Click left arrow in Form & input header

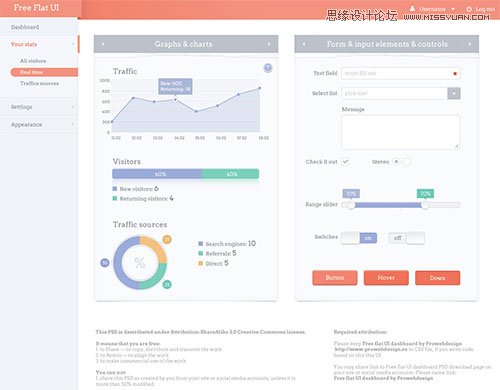click(x=304, y=44)
